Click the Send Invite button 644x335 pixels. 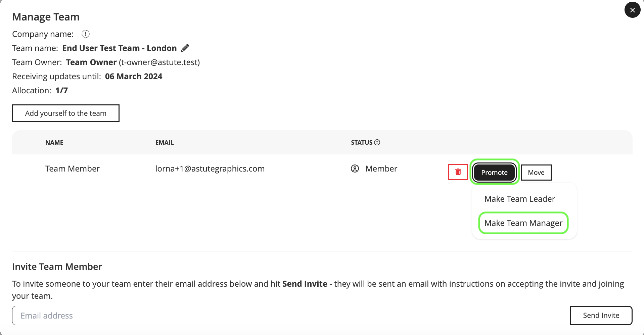pyautogui.click(x=601, y=315)
